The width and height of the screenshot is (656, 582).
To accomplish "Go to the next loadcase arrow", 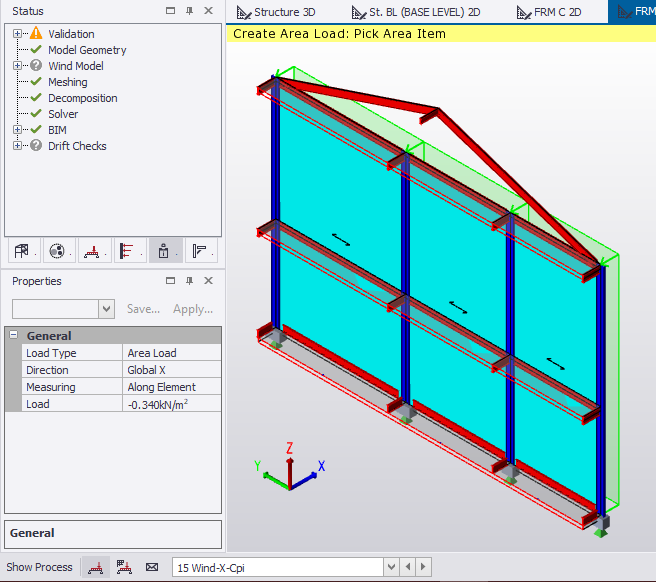I will point(423,567).
